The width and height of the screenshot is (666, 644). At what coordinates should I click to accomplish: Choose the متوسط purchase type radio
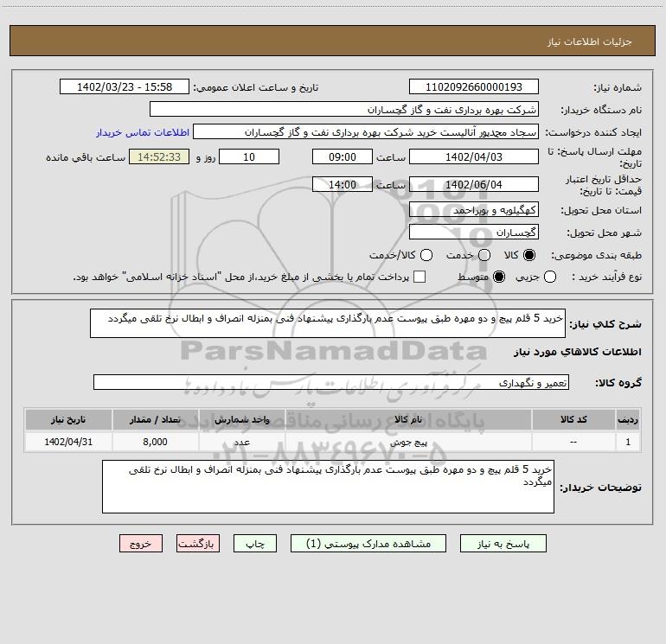tap(499, 277)
